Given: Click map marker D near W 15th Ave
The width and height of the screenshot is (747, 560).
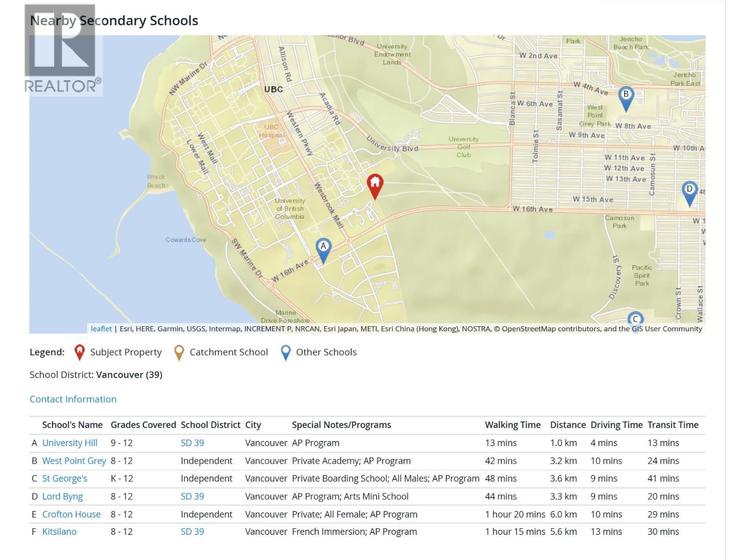Looking at the screenshot, I should (x=689, y=192).
